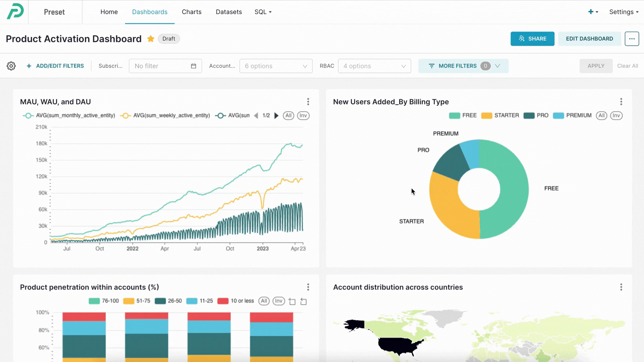
Task: Click the Preset logo icon
Action: 15,11
